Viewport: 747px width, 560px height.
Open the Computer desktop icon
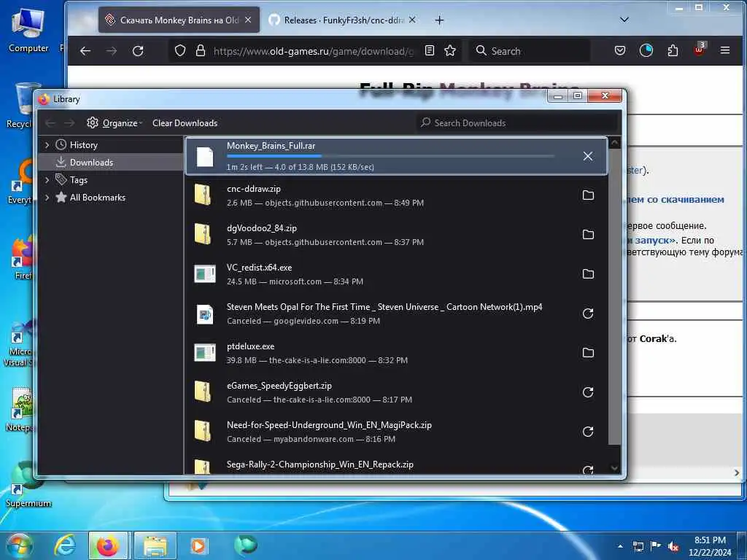coord(28,29)
